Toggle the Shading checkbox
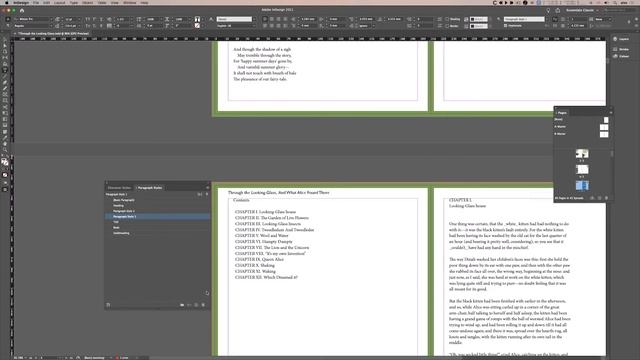 447,19
